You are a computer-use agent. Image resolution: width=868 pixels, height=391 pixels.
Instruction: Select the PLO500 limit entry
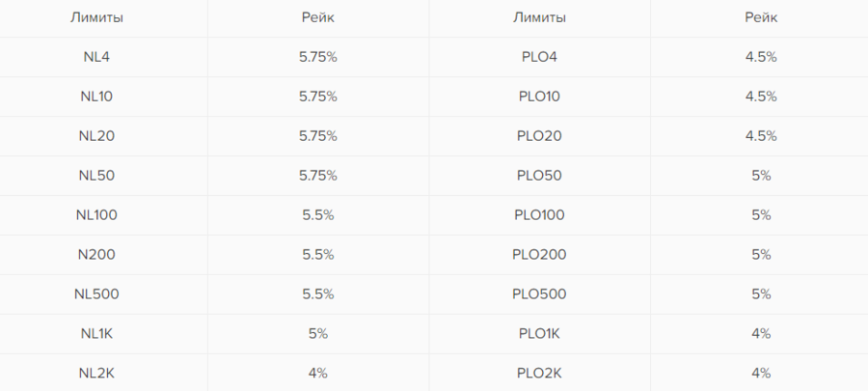539,294
